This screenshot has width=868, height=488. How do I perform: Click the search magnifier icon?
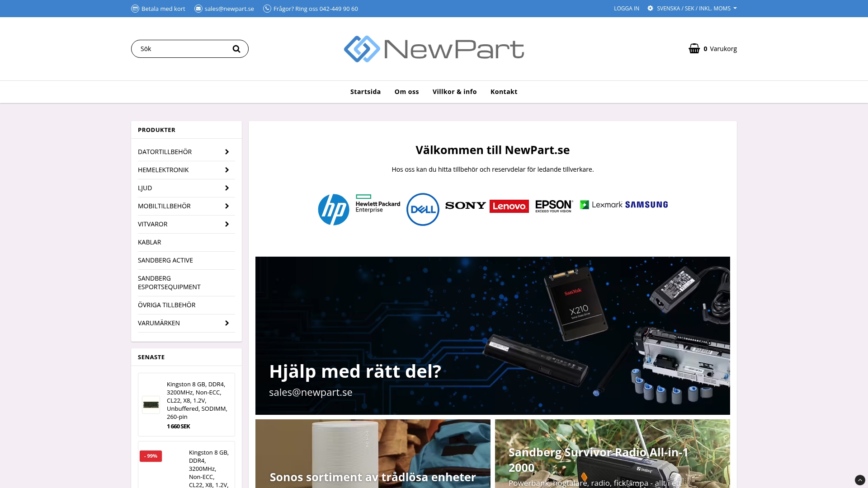pyautogui.click(x=236, y=48)
